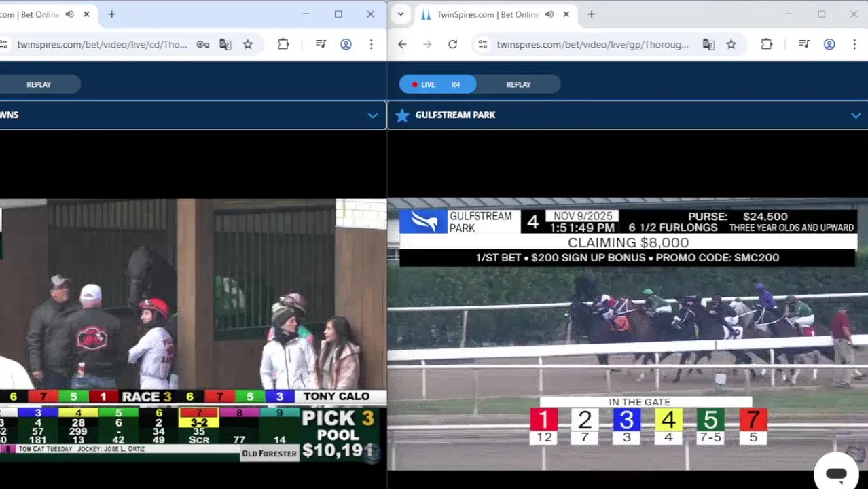Open Chrome menu in left window
The height and width of the screenshot is (489, 868).
pyautogui.click(x=371, y=44)
